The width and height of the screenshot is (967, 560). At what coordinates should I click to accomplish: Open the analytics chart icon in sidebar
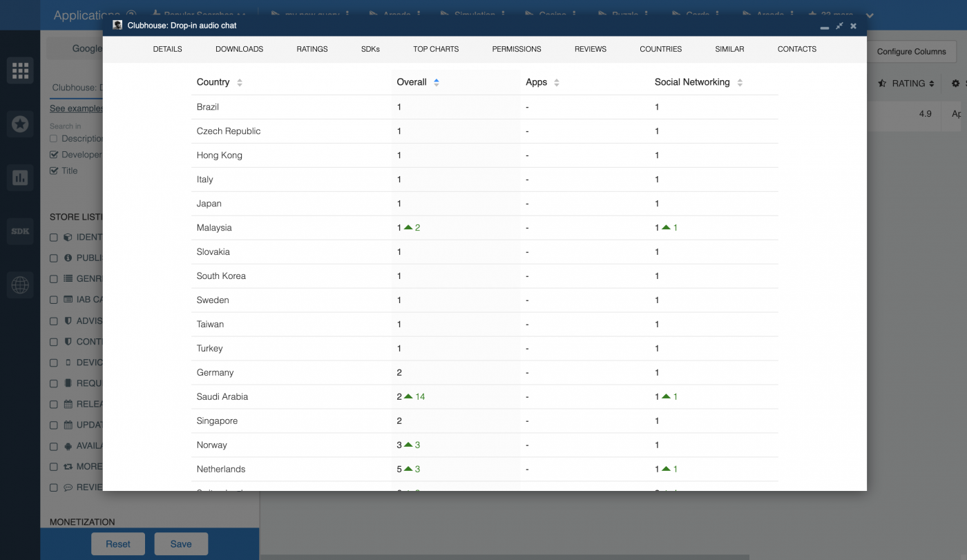20,177
